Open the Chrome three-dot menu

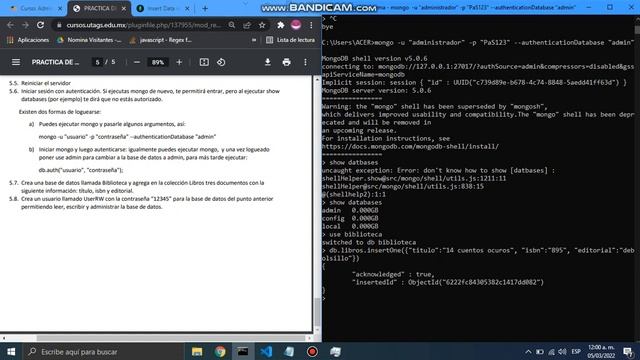coord(311,25)
